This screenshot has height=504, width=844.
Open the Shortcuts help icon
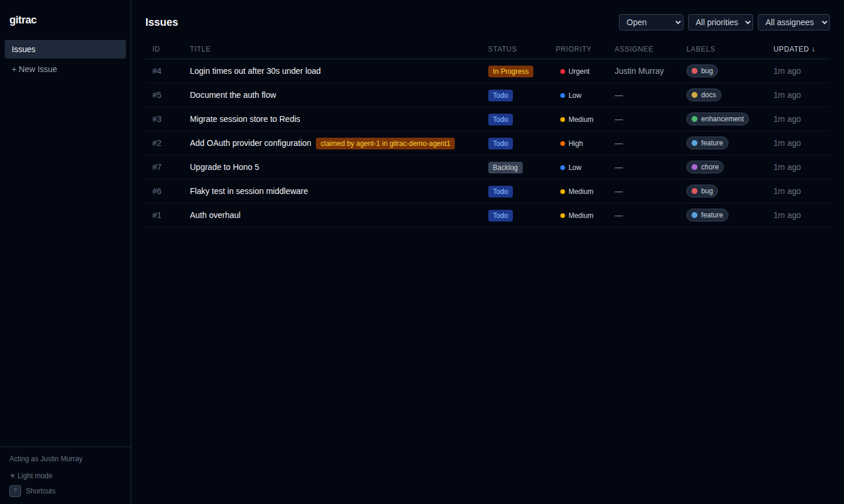[x=15, y=491]
